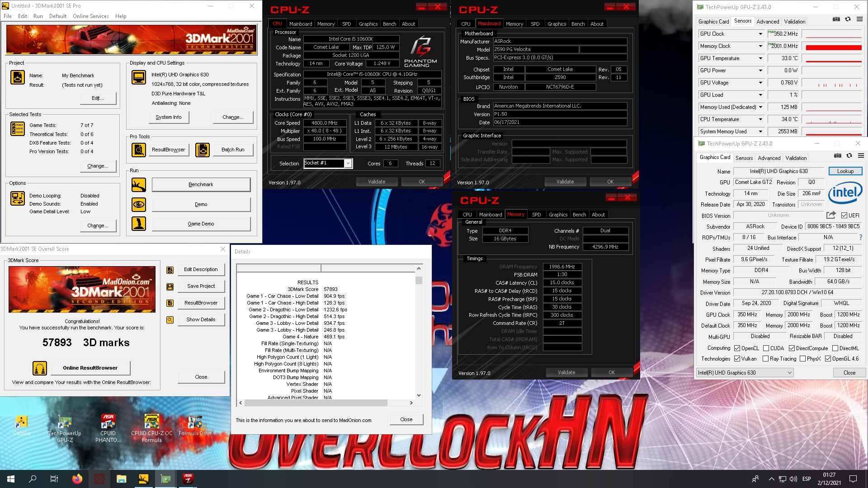This screenshot has width=868, height=488.
Task: Click the Display and CPU Settings monitor icon
Action: [x=139, y=77]
